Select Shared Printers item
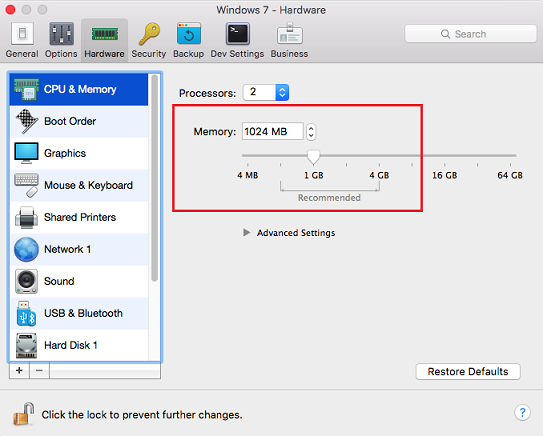 (79, 217)
